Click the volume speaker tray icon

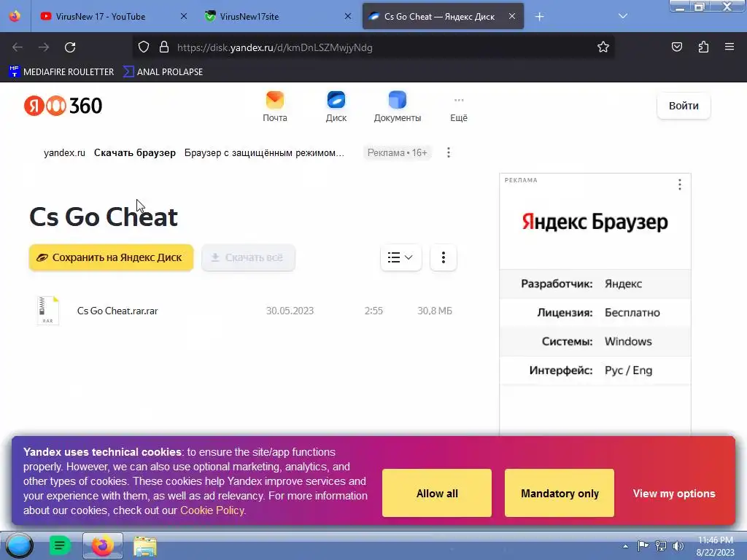(678, 545)
